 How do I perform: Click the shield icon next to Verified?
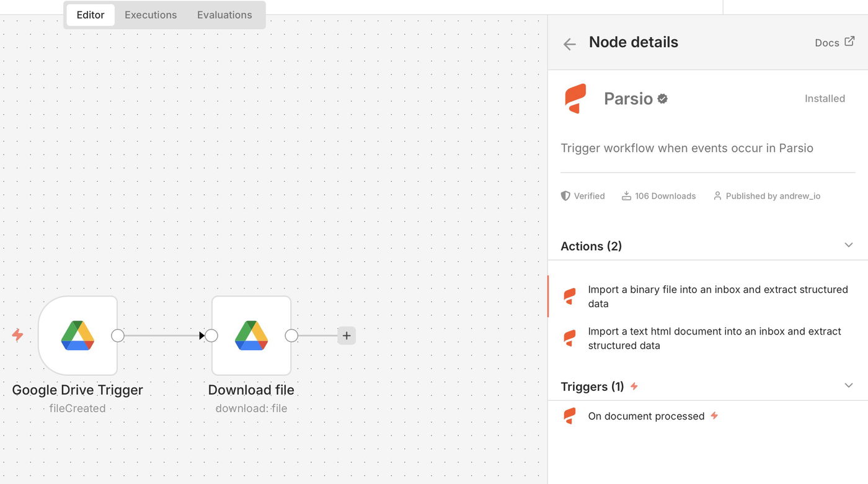pyautogui.click(x=565, y=196)
